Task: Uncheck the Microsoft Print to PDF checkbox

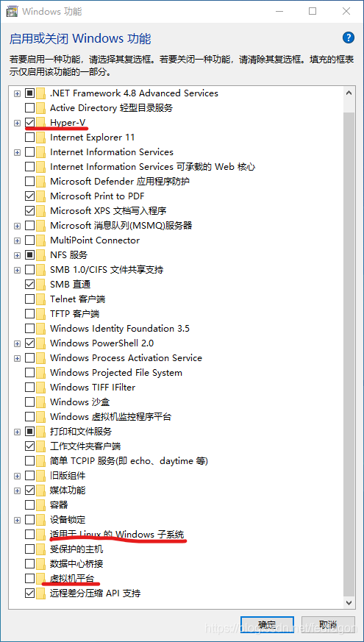Action: pos(30,196)
